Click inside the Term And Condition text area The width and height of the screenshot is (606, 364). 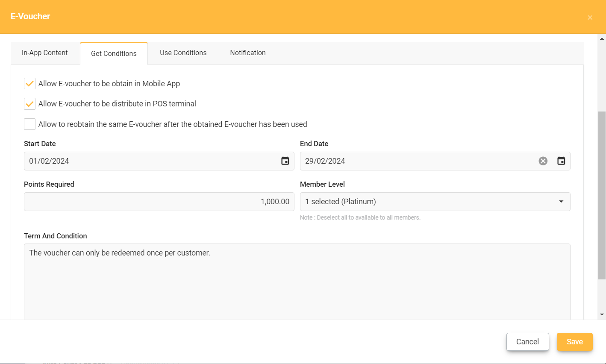pos(297,278)
